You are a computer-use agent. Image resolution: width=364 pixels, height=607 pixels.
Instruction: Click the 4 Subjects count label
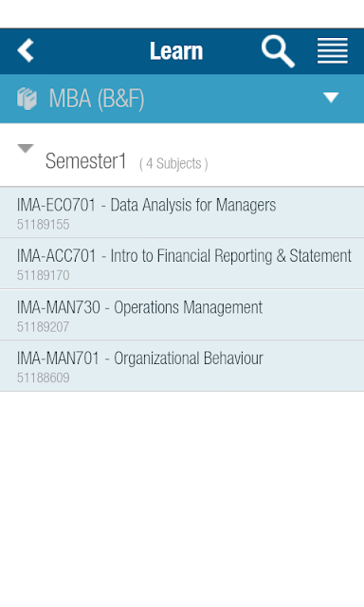(173, 164)
